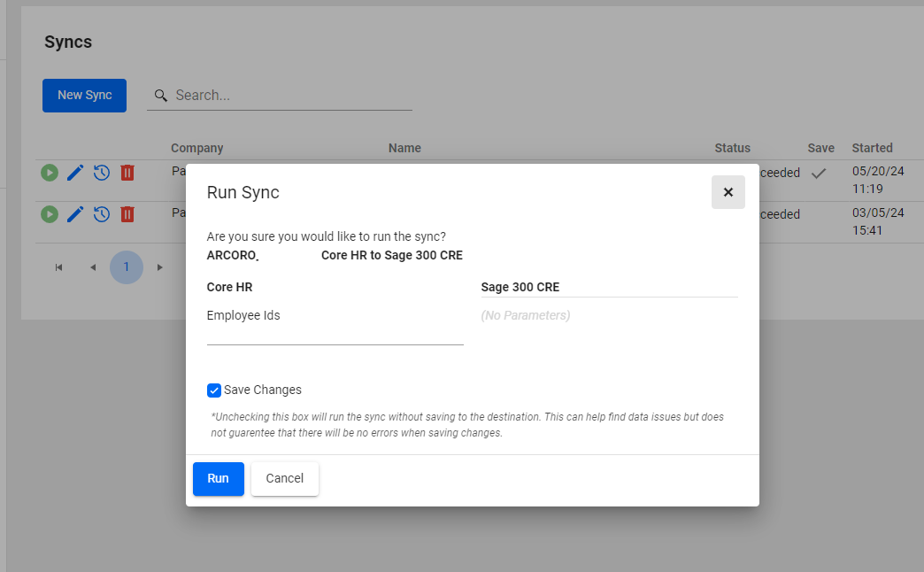Image resolution: width=924 pixels, height=572 pixels.
Task: Uncheck the Save Changes checkbox
Action: (214, 390)
